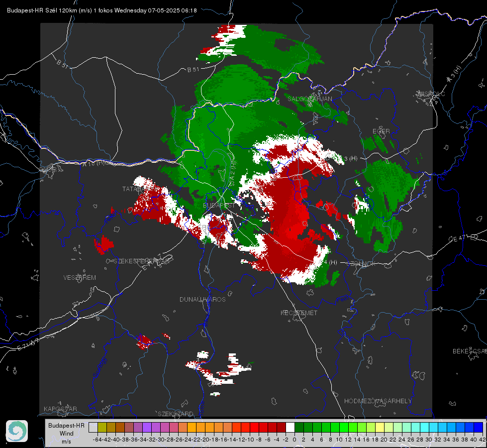Click the Somogy county label
The image size is (487, 448).
[x=99, y=367]
